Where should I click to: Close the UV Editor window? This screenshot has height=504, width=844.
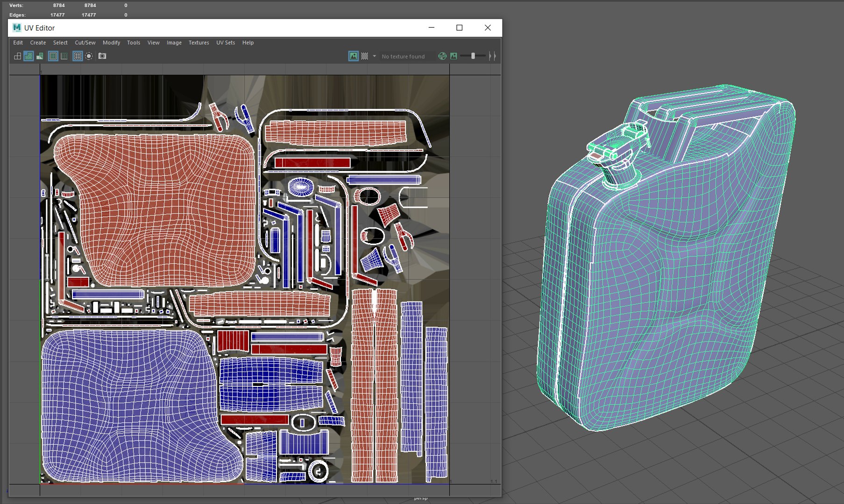[488, 28]
